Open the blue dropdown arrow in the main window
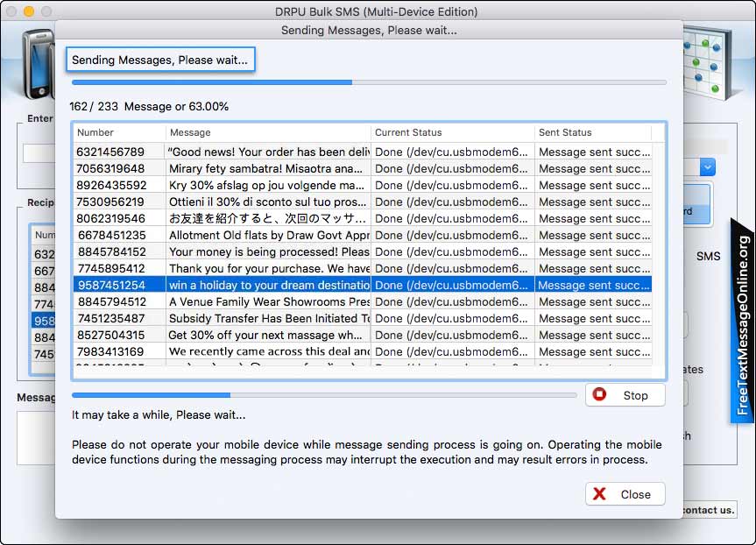The height and width of the screenshot is (545, 756). (x=707, y=167)
